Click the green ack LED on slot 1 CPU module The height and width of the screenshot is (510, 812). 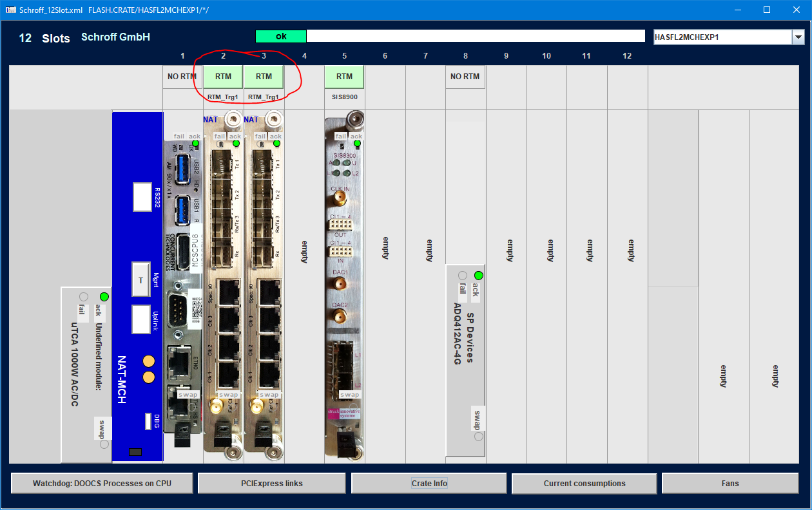(x=196, y=144)
